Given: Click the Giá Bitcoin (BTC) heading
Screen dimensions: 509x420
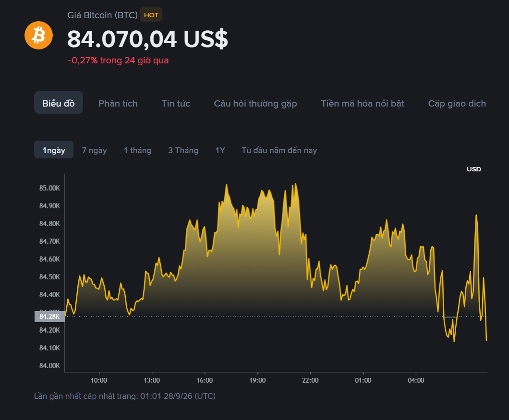Looking at the screenshot, I should click(102, 15).
